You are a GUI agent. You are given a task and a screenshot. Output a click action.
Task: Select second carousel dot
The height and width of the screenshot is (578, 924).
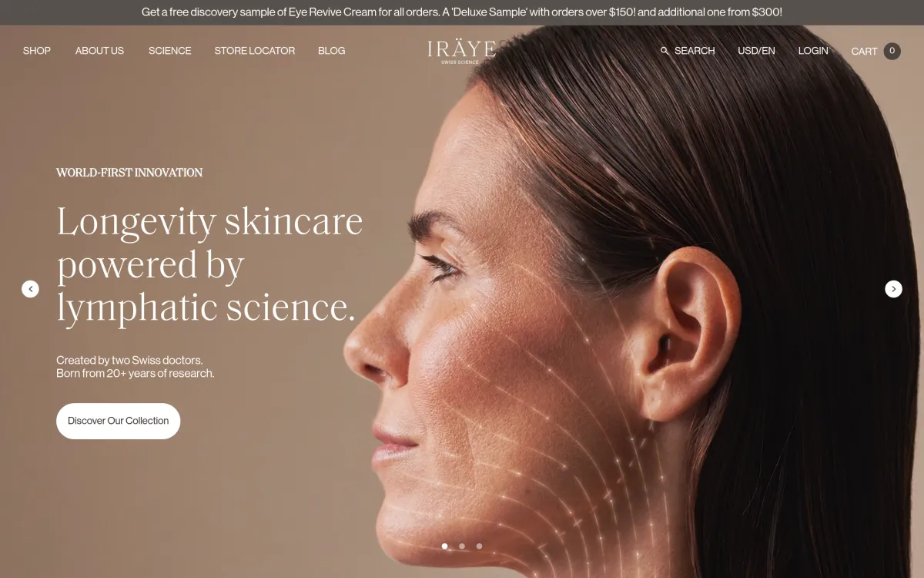(x=462, y=546)
